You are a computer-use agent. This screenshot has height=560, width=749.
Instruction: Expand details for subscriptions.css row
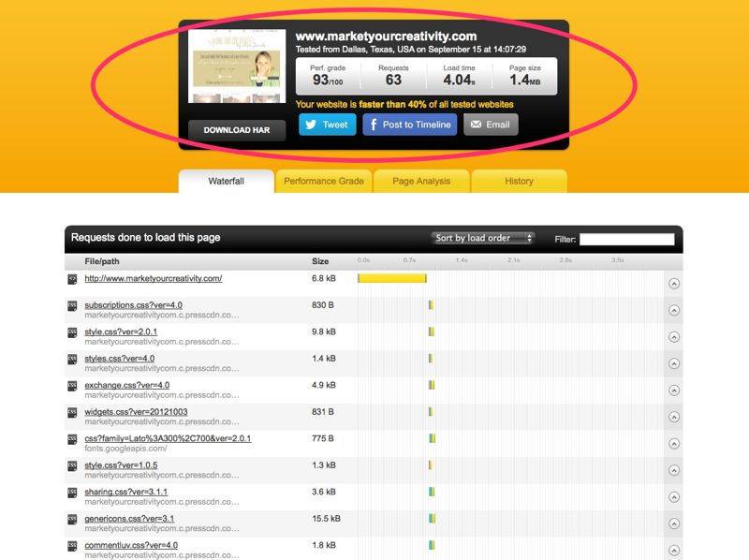pos(674,311)
